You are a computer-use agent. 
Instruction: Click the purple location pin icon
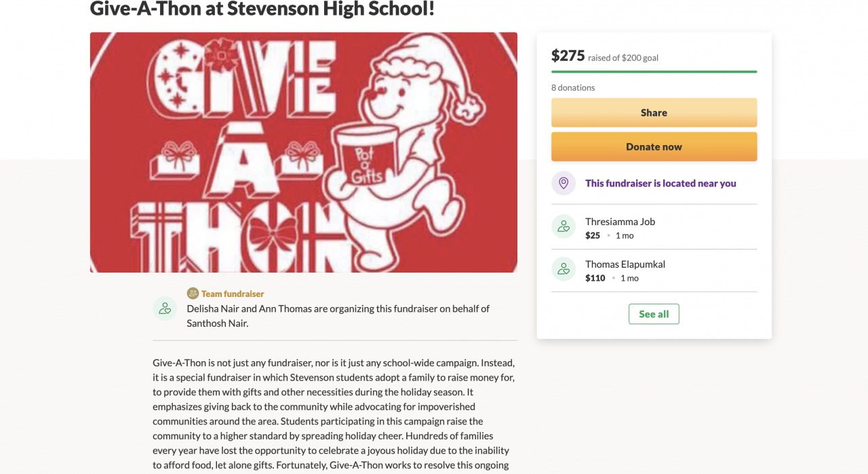click(563, 183)
